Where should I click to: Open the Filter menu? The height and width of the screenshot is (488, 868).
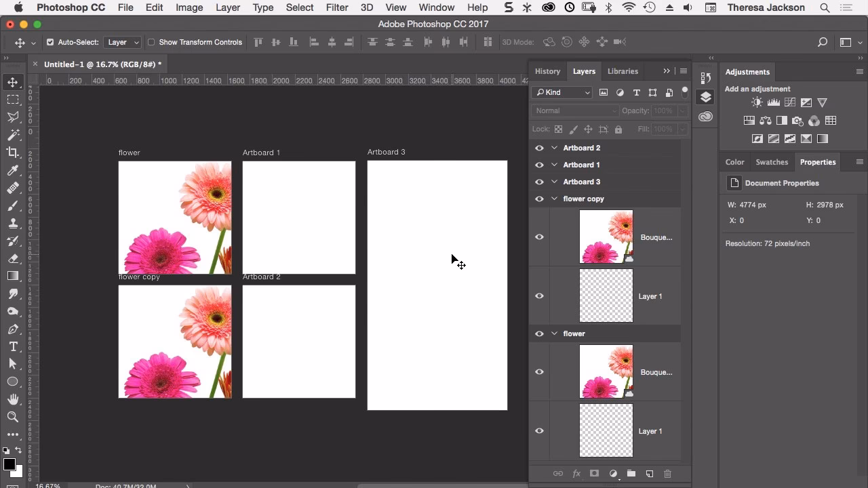click(x=337, y=7)
